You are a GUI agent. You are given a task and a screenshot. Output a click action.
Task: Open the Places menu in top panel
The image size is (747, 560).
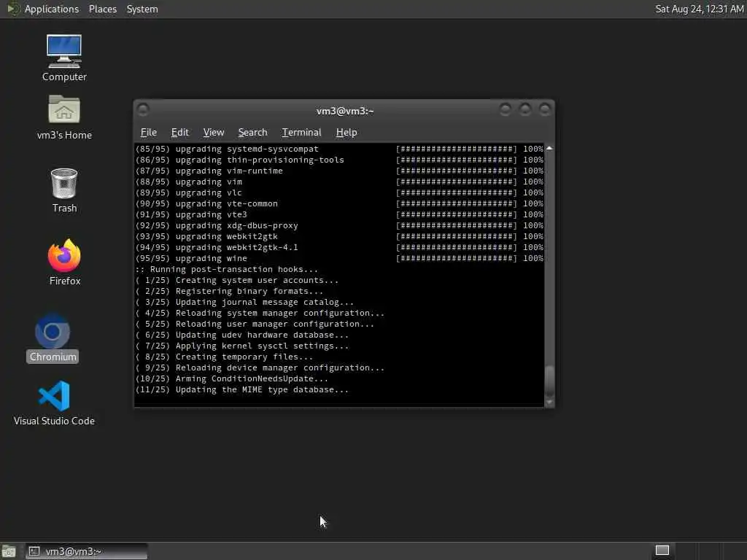pos(102,9)
